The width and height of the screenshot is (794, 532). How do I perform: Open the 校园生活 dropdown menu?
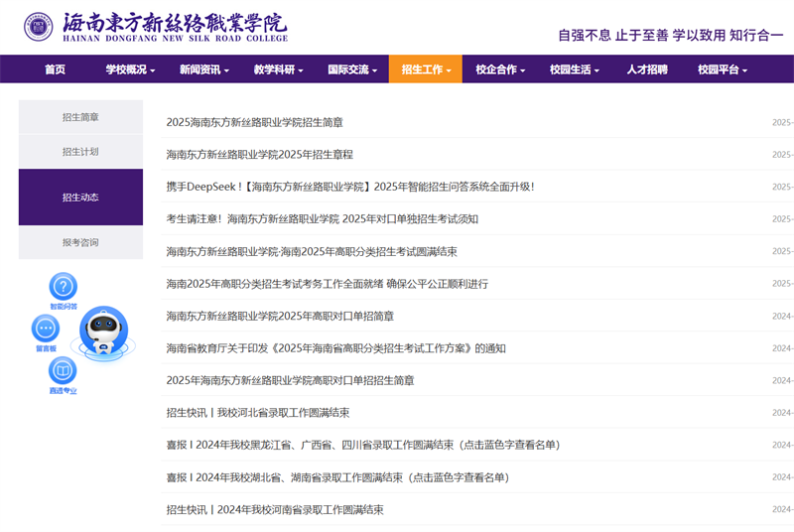[x=574, y=69]
